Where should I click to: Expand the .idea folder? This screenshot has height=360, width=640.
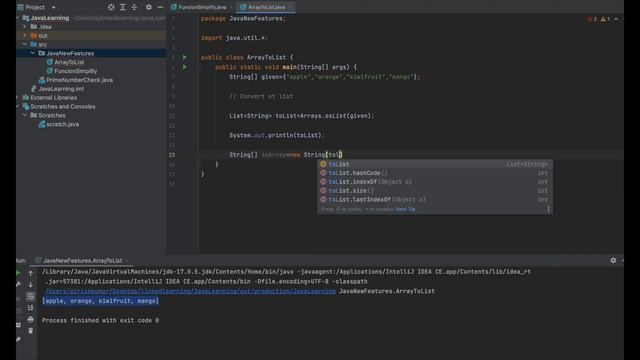click(x=24, y=27)
